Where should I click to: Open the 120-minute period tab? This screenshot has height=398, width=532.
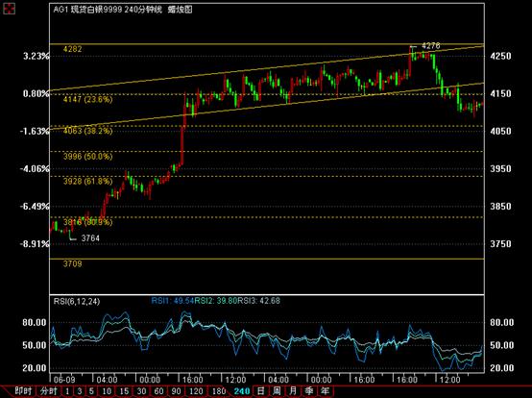point(196,391)
